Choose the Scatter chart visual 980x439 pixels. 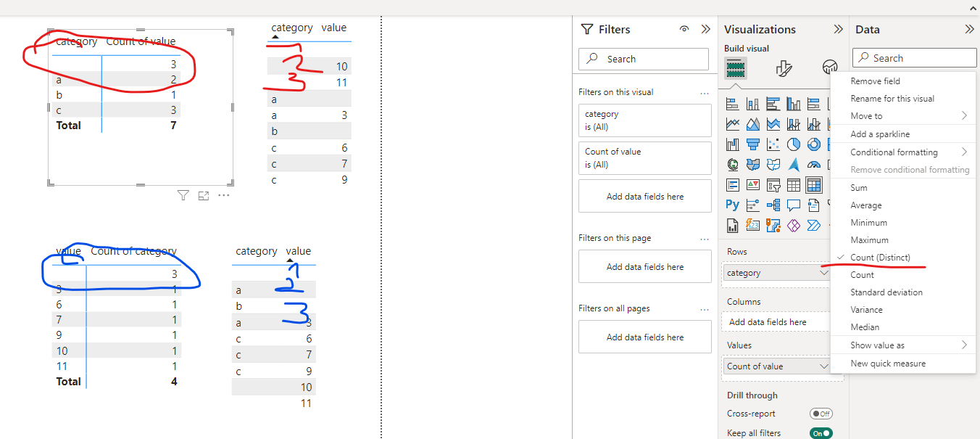[773, 144]
